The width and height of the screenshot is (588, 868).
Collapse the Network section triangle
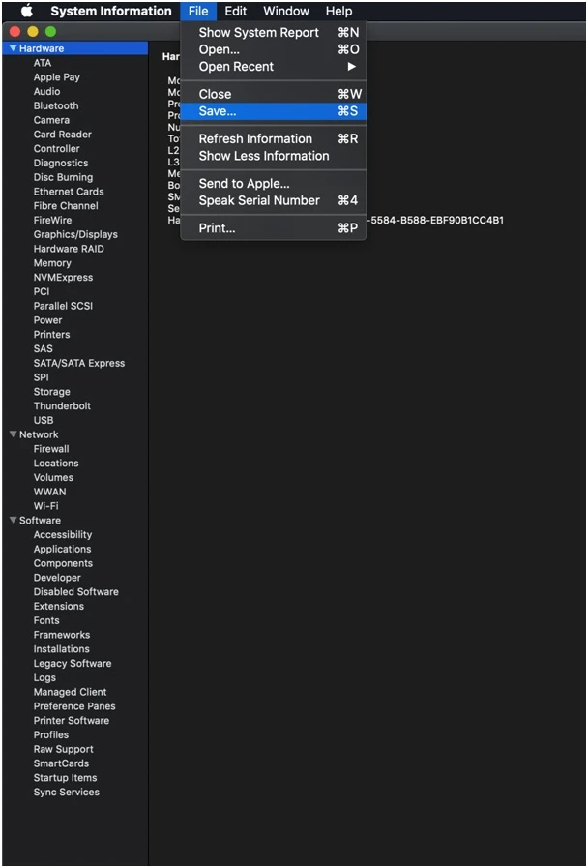(x=13, y=434)
